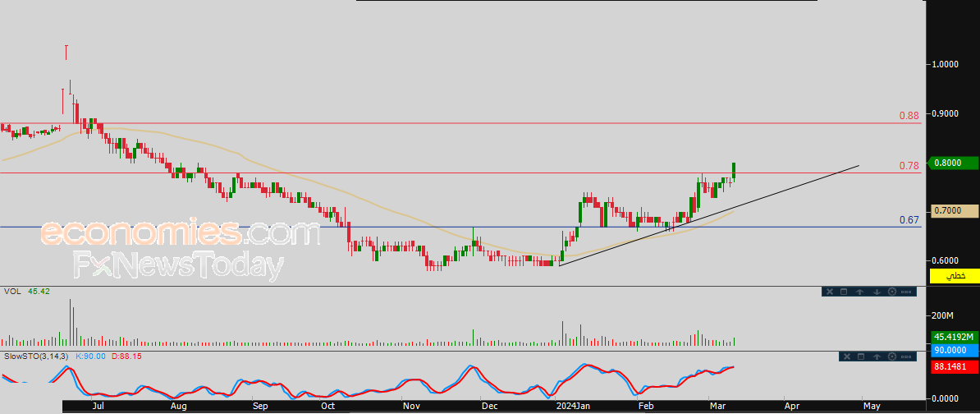Click the 0.78 resistance level label
Screen dimensions: 980x414
(x=909, y=165)
